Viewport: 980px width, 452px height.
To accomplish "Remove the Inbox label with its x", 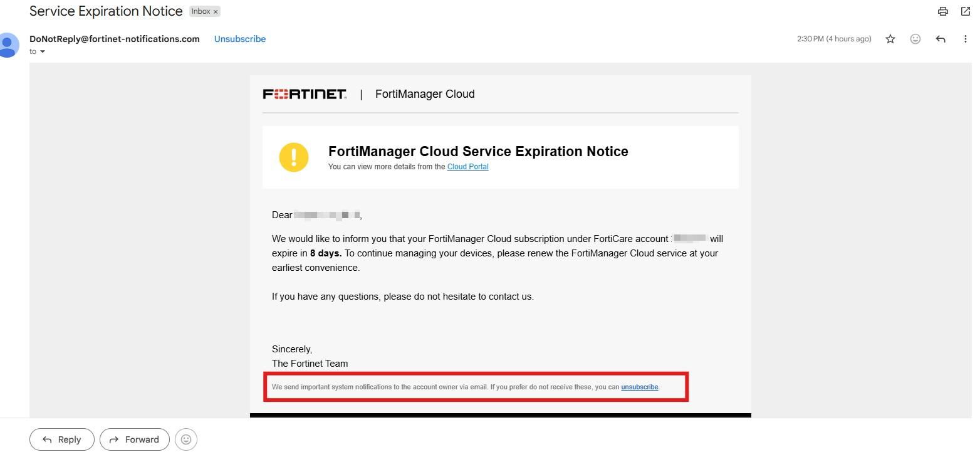I will (x=216, y=12).
